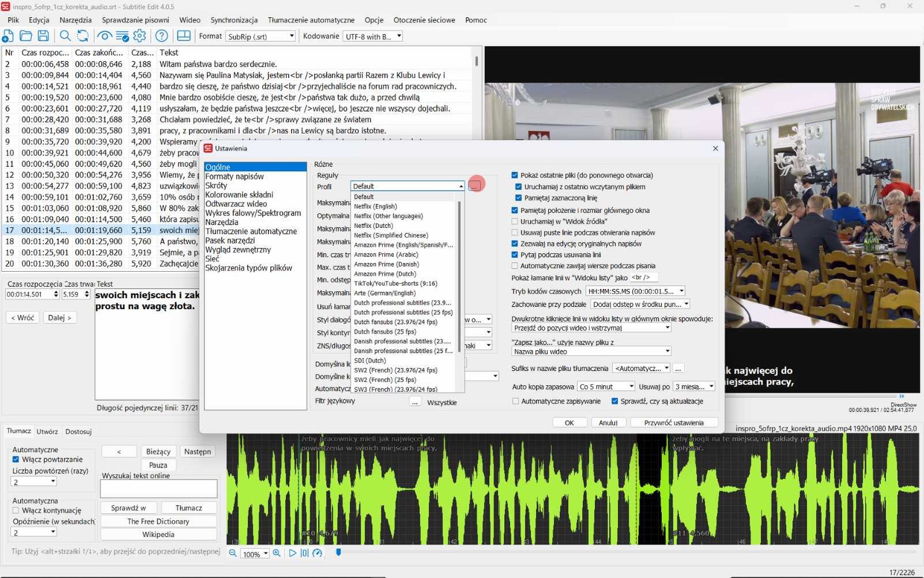Toggle 'Uruchamiaj w Widok źródła' checkbox

click(x=515, y=221)
